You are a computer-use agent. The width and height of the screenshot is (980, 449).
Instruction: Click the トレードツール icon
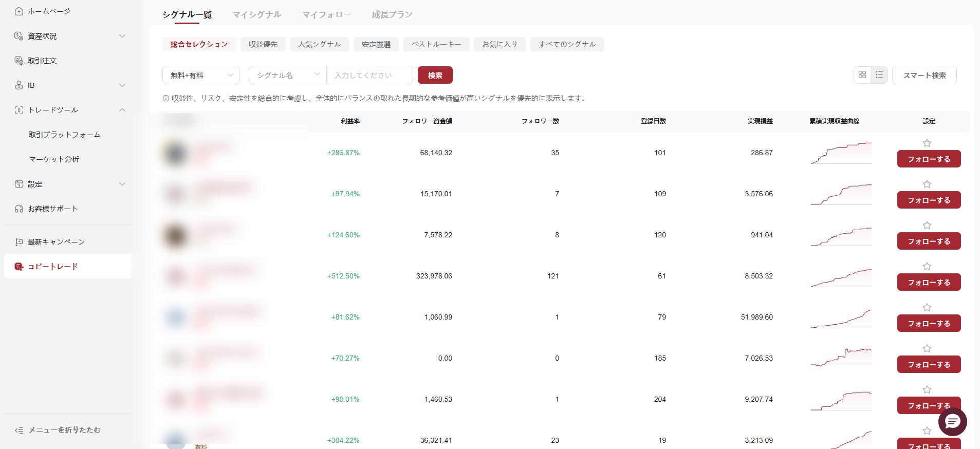(19, 110)
